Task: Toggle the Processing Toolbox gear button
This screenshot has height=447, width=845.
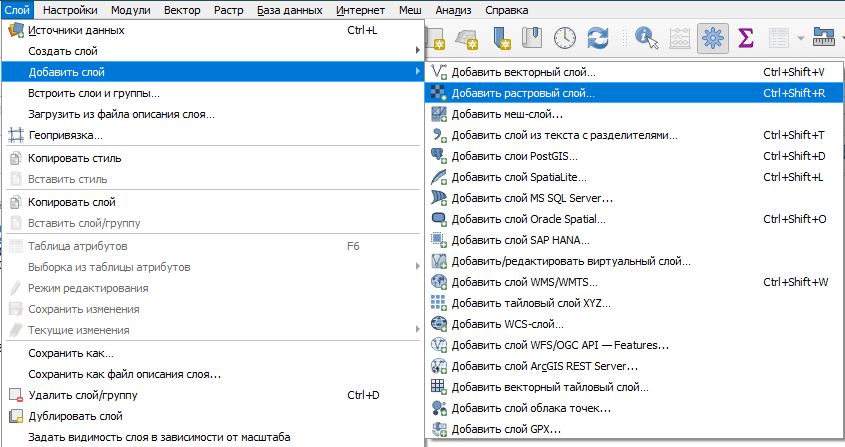Action: [713, 38]
